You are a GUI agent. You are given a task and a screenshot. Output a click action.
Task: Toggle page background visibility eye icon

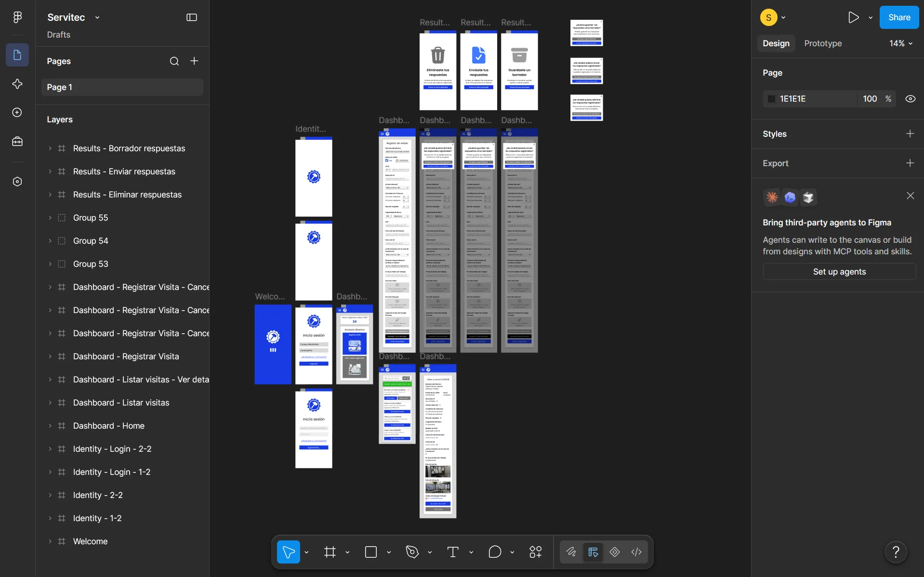tap(910, 99)
